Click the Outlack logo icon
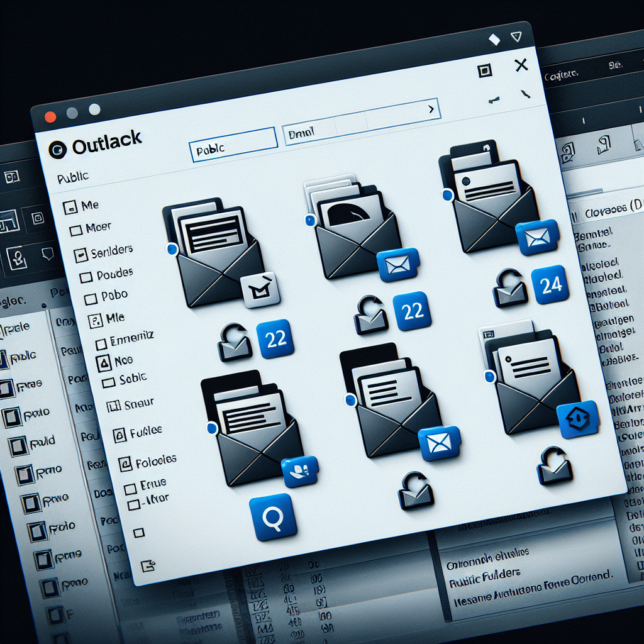The height and width of the screenshot is (644, 644). click(x=58, y=147)
